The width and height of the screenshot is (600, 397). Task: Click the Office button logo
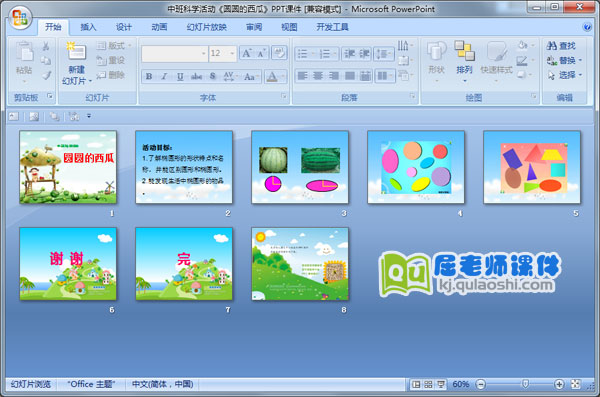pos(20,18)
